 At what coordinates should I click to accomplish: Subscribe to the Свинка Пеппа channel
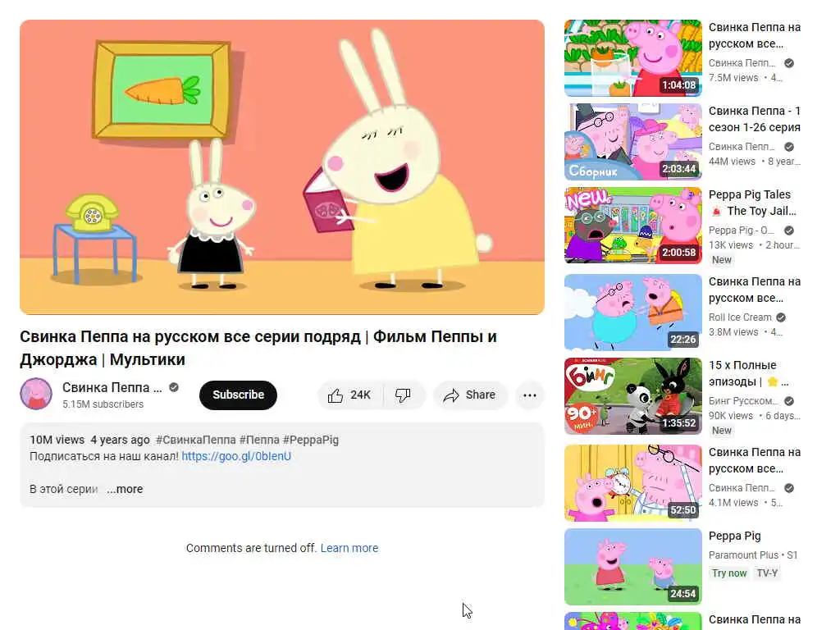click(238, 395)
